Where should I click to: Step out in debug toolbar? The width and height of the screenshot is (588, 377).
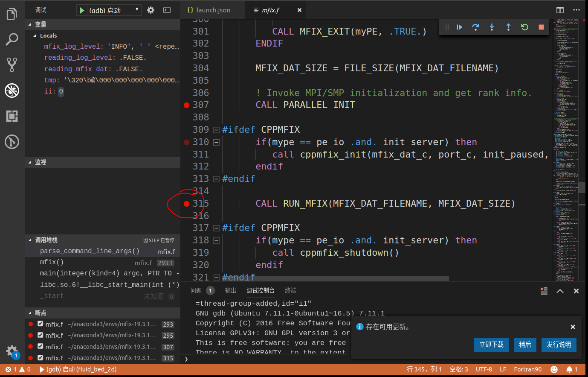pos(508,27)
